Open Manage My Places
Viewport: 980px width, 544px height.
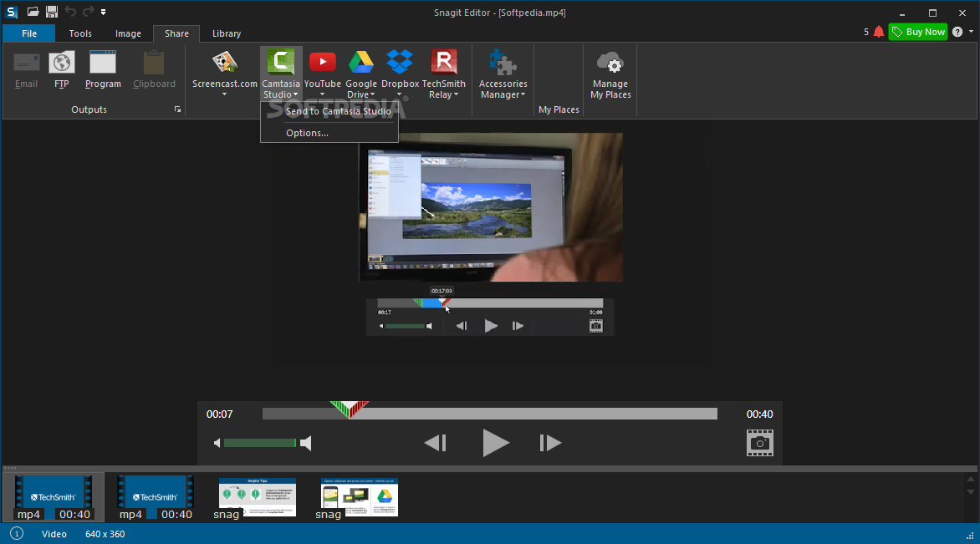(610, 74)
